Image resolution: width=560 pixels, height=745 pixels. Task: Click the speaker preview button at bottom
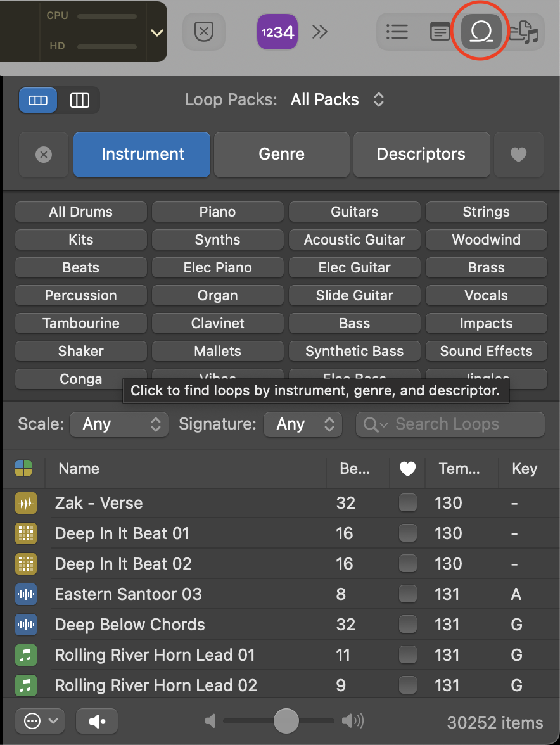click(x=97, y=721)
